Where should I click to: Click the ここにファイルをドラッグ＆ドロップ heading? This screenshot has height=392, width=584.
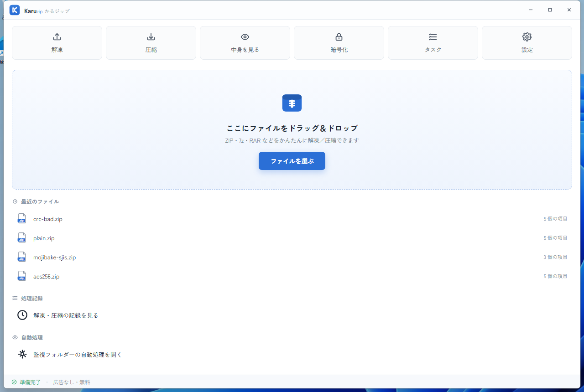click(292, 128)
